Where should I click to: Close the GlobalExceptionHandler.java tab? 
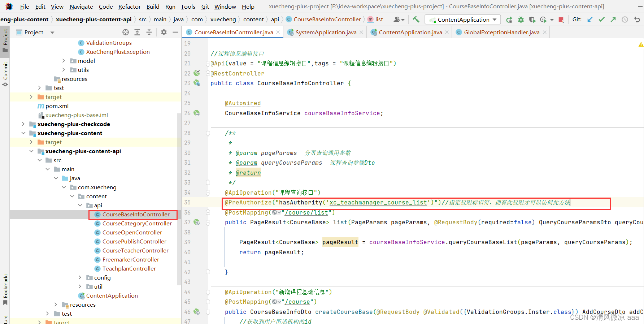click(x=545, y=32)
